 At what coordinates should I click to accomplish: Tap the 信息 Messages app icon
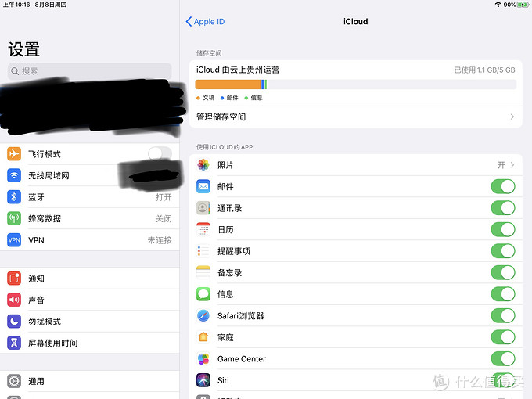[x=203, y=294]
